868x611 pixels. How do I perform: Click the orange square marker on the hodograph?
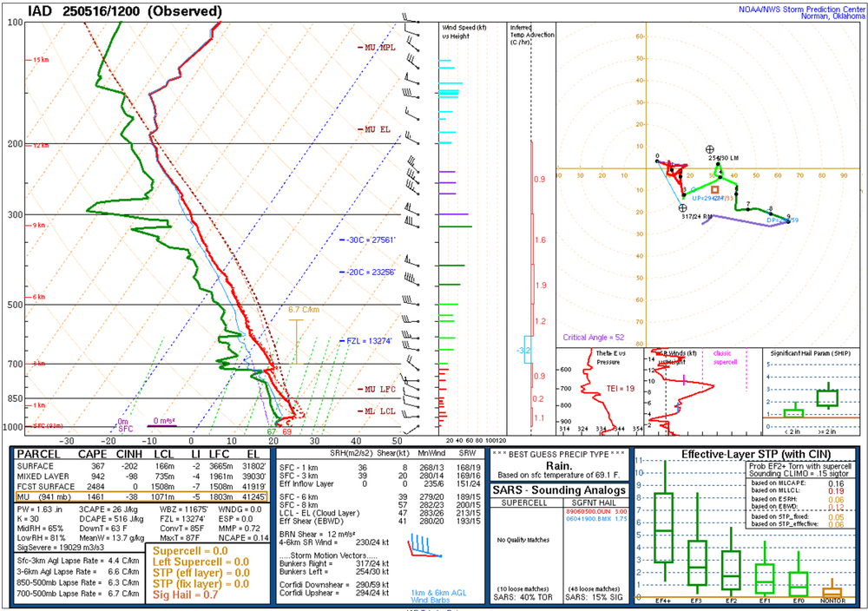(715, 188)
